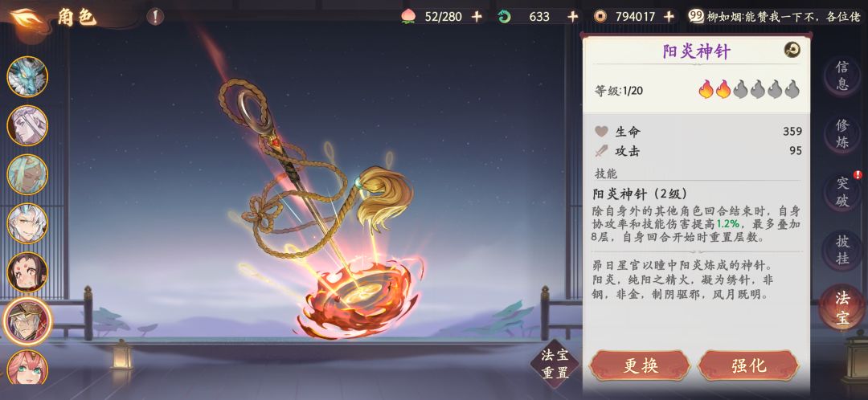The width and height of the screenshot is (868, 400).
Task: Click the exclamation alert icon near 角色
Action: point(156,17)
